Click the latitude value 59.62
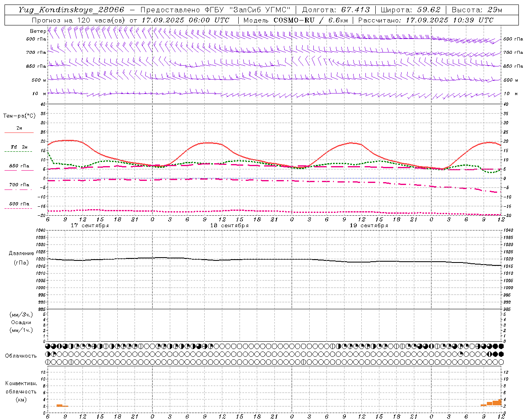 [x=429, y=10]
